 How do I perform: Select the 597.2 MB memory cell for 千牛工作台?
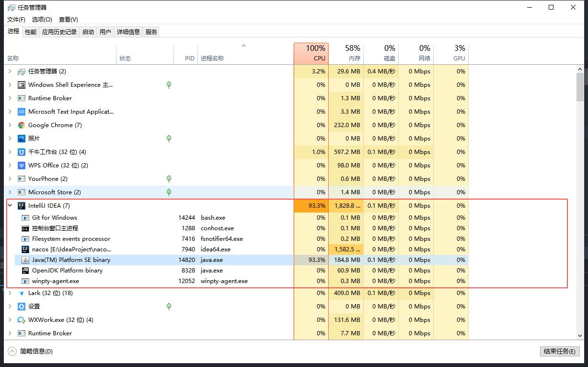[x=346, y=152]
